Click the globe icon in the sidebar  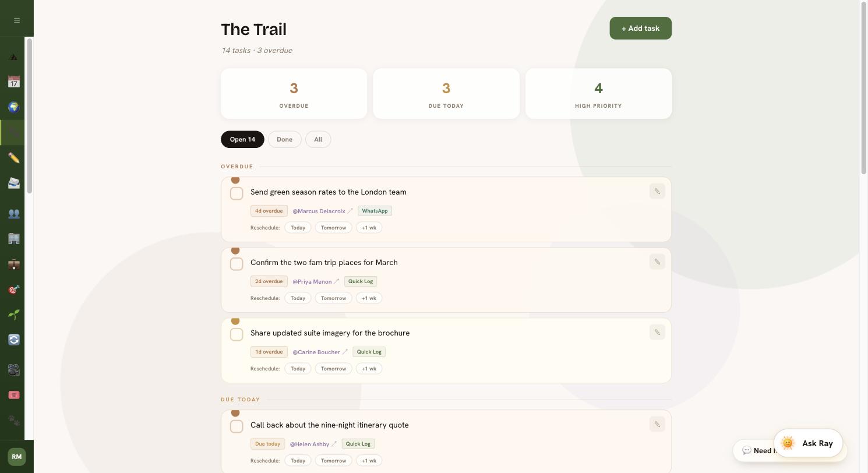coord(14,107)
